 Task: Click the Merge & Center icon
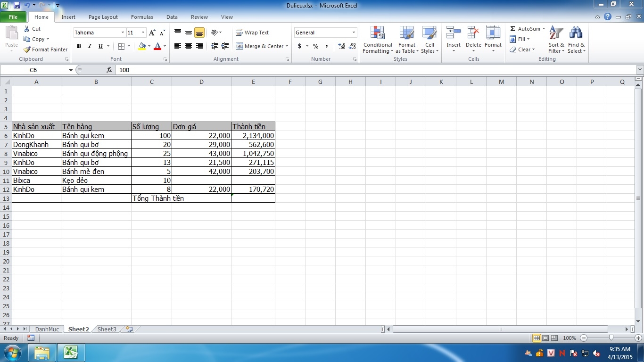coord(239,46)
